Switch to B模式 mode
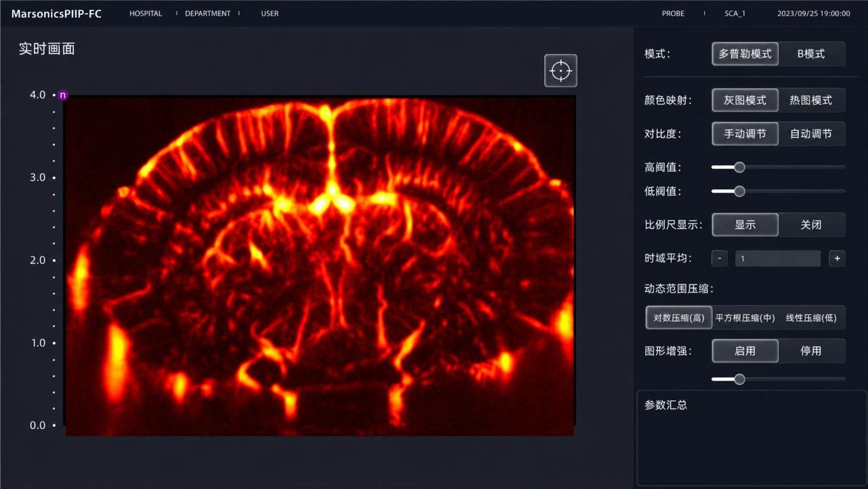The image size is (868, 489). (811, 54)
